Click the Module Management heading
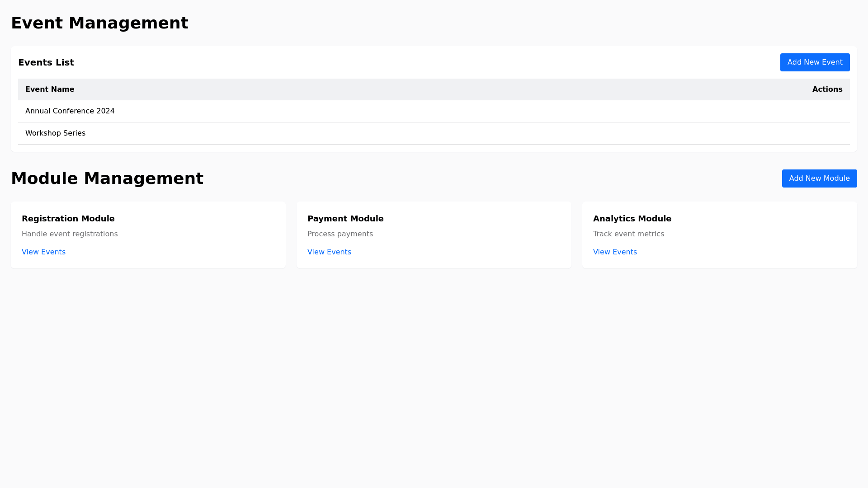 107,178
